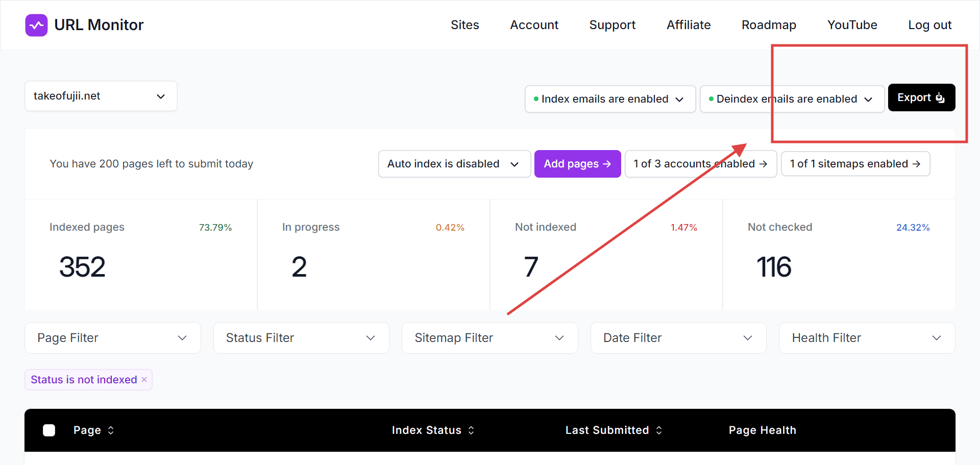The image size is (980, 465).
Task: Click the URL Monitor logo icon
Action: click(36, 25)
